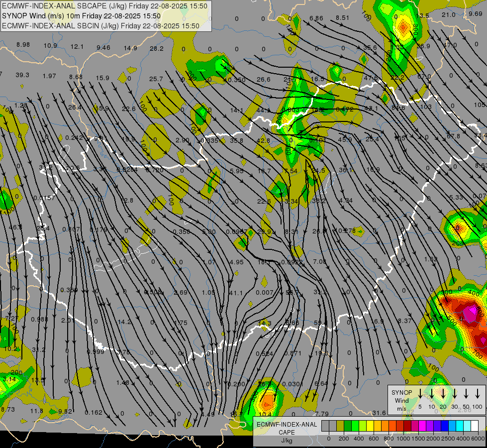Click the station value 0.358
This screenshot has width=487, height=448.
click(182, 231)
